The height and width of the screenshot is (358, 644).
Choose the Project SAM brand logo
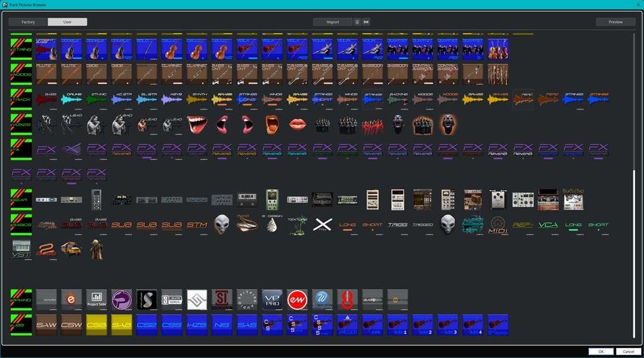click(x=97, y=299)
